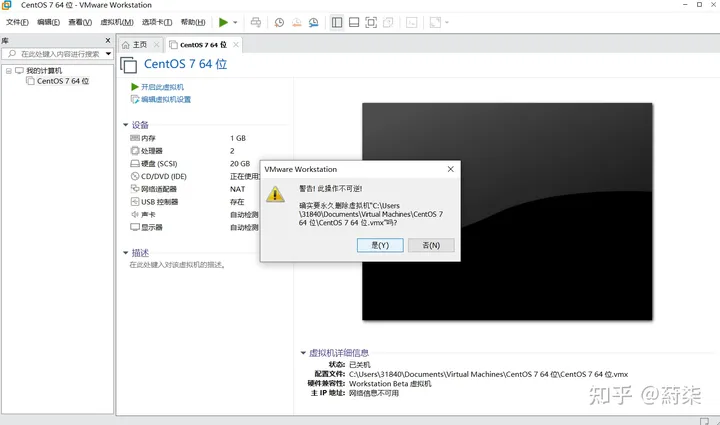Click the description text entry area
This screenshot has height=425, width=720.
pos(177,265)
